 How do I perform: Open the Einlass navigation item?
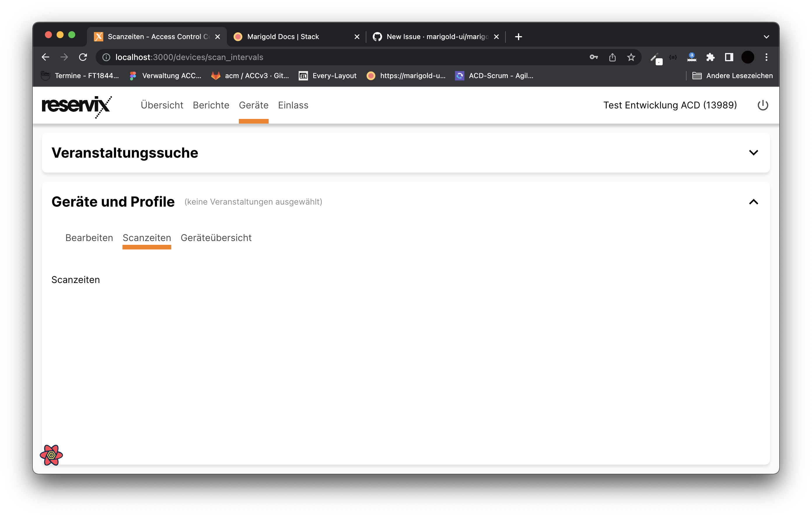click(293, 105)
